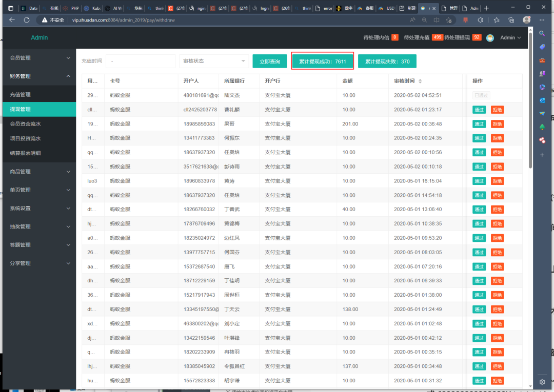The image size is (554, 392).
Task: Open browser favorites star icon
Action: (x=497, y=20)
